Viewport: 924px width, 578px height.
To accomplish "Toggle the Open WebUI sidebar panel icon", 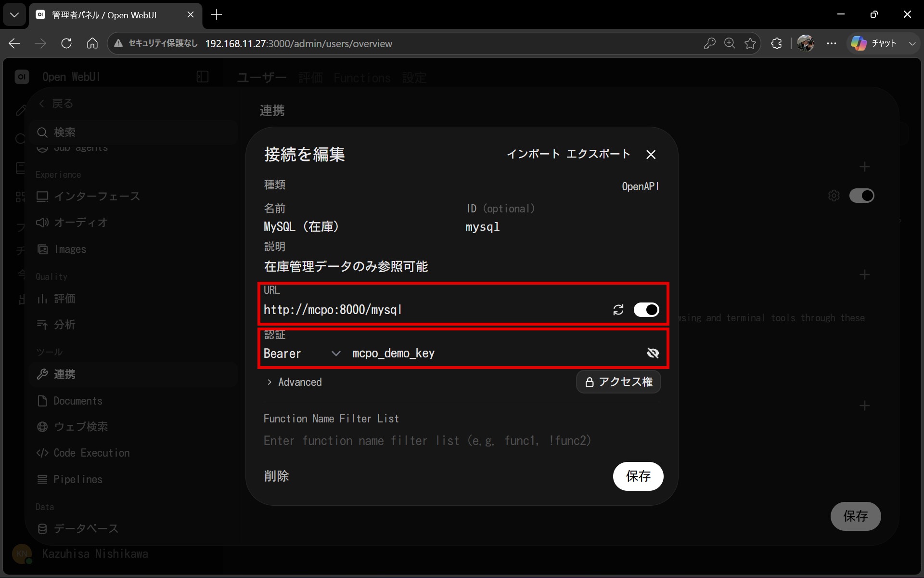I will coord(203,77).
